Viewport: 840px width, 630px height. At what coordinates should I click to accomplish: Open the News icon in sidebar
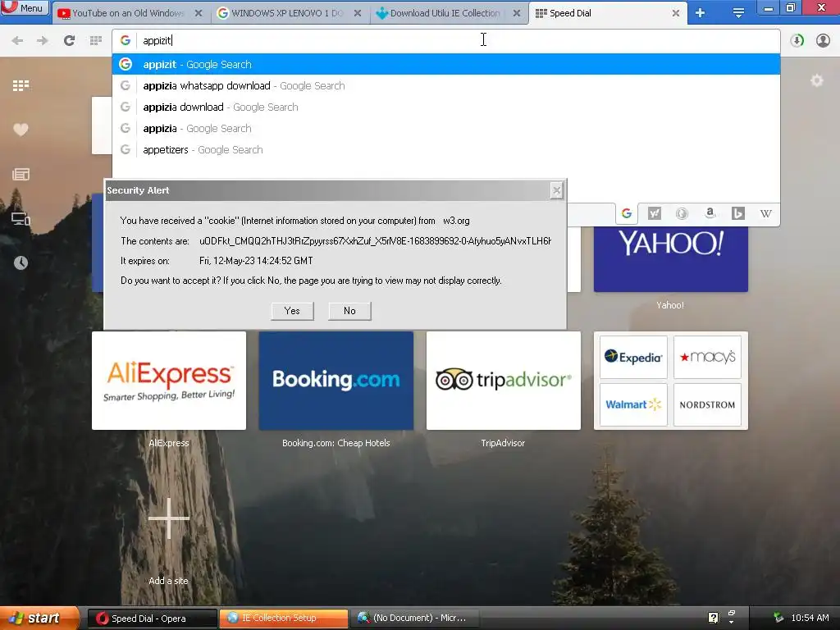pyautogui.click(x=21, y=174)
